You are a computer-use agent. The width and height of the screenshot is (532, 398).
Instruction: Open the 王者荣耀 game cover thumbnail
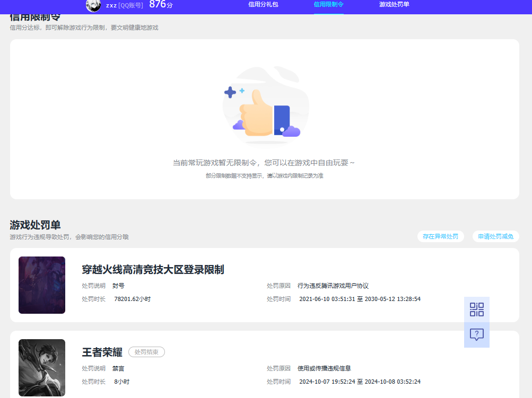point(42,368)
